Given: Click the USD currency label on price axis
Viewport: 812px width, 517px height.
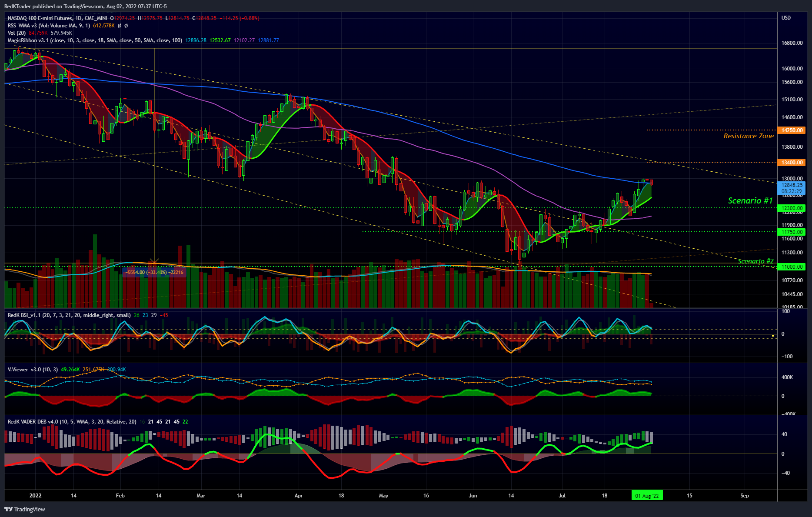Looking at the screenshot, I should (x=786, y=18).
